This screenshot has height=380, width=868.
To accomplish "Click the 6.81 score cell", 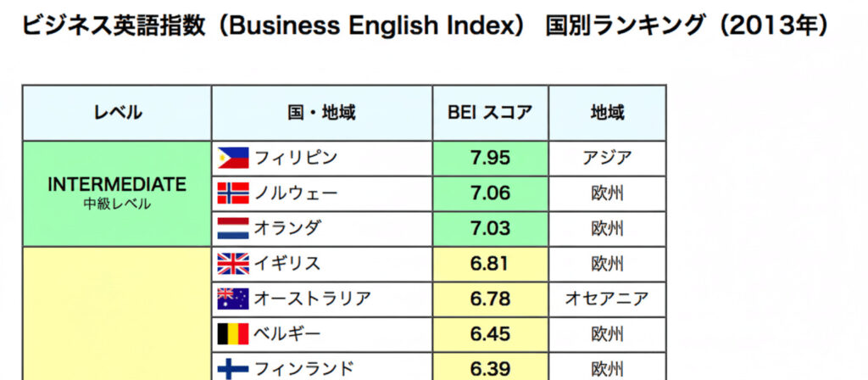I will click(x=490, y=264).
